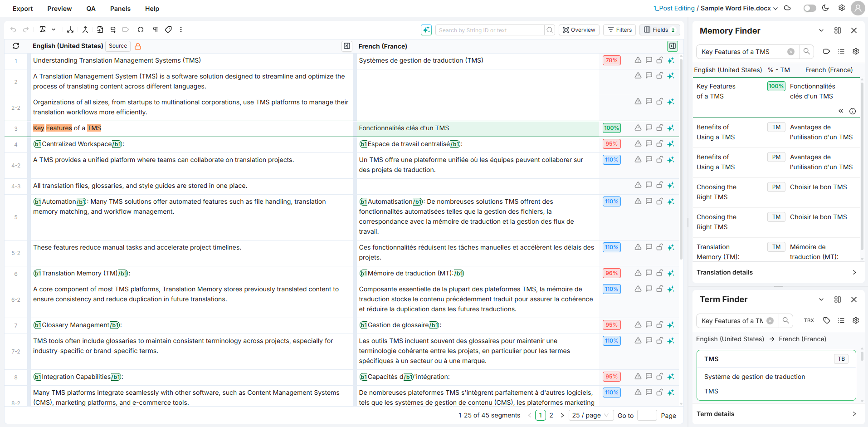Add comment on segment 3 row
This screenshot has height=427, width=868.
tap(649, 128)
